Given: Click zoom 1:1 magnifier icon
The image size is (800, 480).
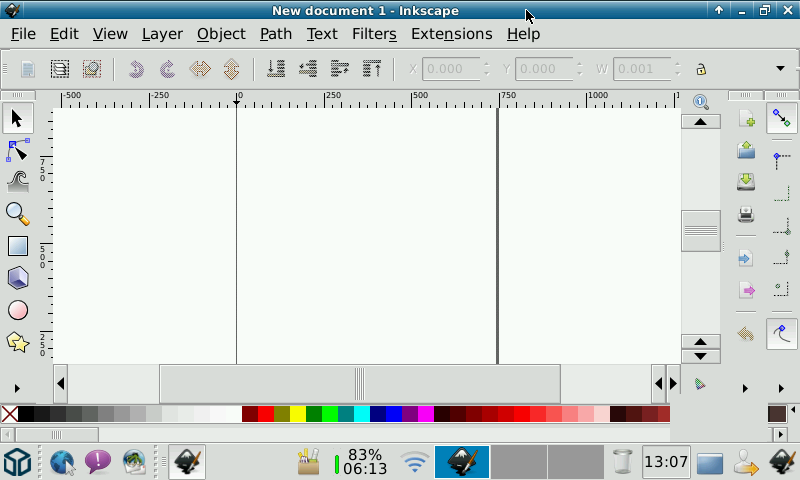Looking at the screenshot, I should 701,102.
